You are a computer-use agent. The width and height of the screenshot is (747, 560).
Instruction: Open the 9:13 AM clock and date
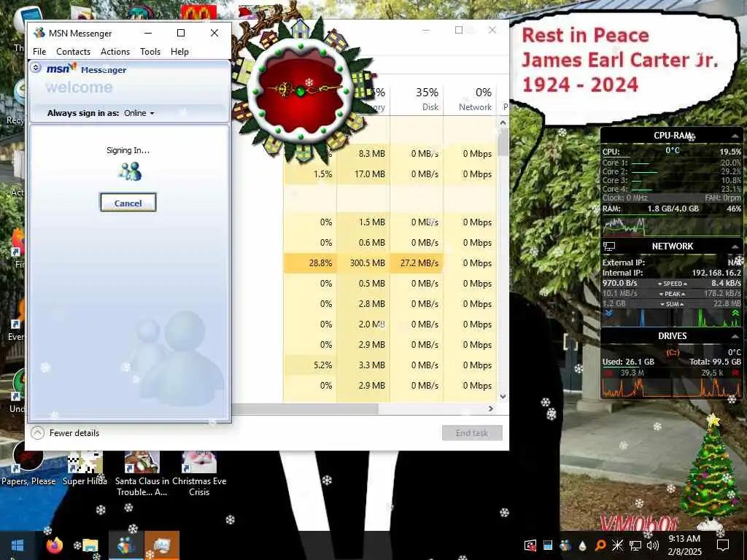684,545
